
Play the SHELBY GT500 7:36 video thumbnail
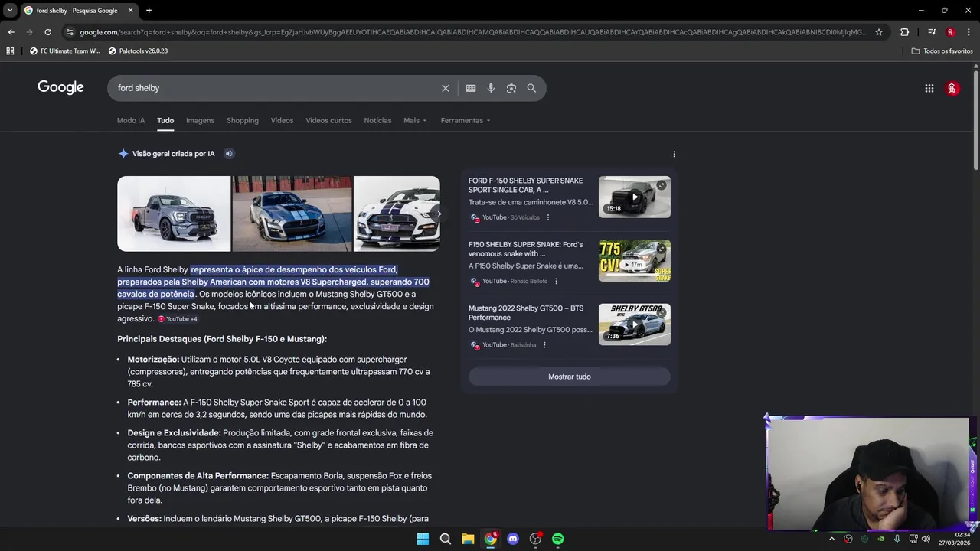pos(635,324)
